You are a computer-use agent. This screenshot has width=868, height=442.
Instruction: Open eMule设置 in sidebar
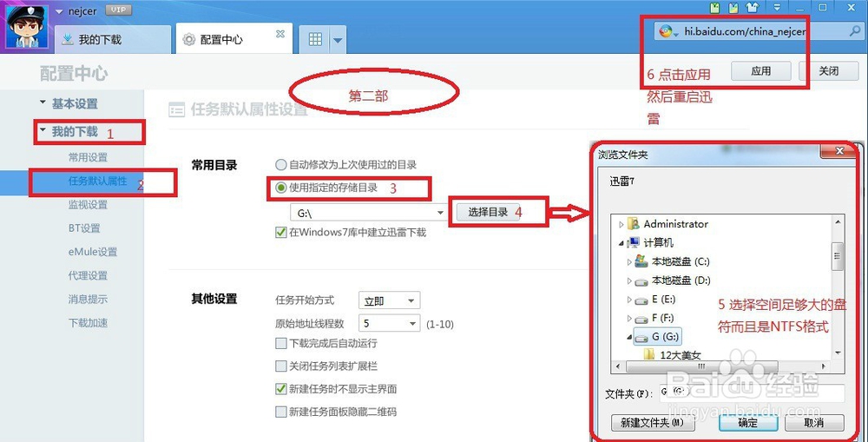click(x=93, y=252)
